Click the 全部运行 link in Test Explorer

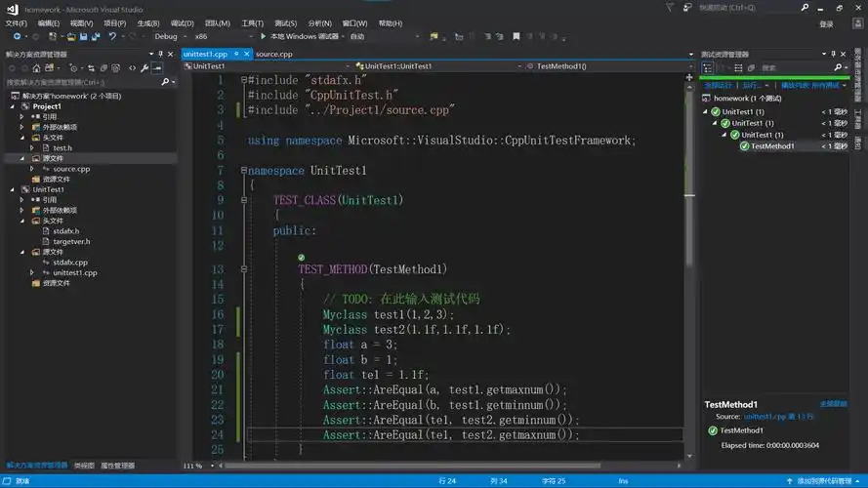(719, 85)
